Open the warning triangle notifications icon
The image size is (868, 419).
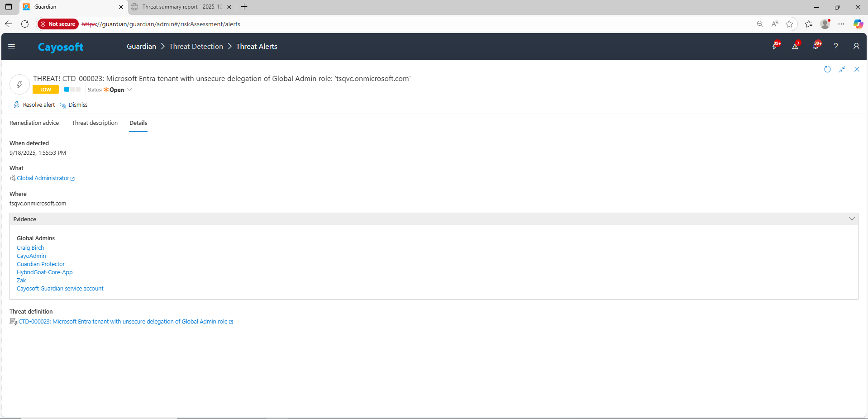pyautogui.click(x=795, y=46)
